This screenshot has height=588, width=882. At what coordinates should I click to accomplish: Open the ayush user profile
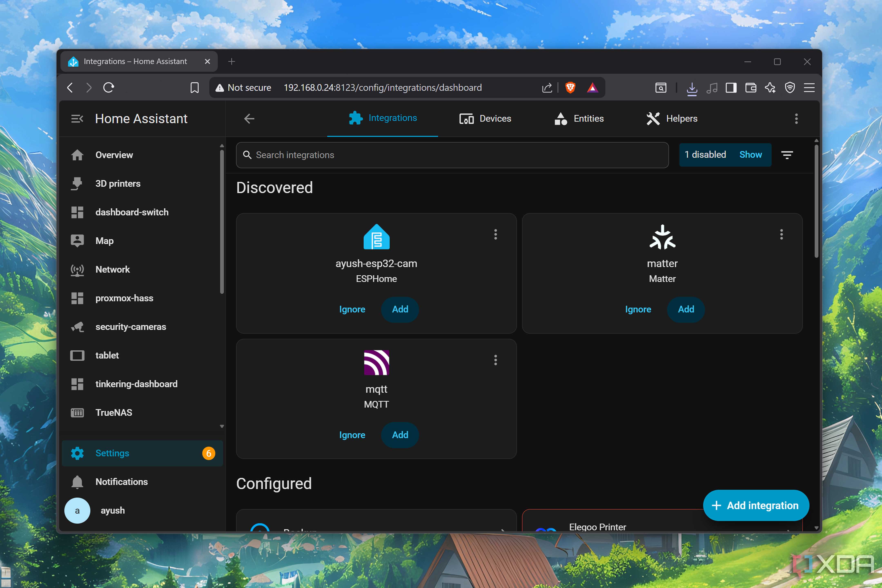[143, 510]
